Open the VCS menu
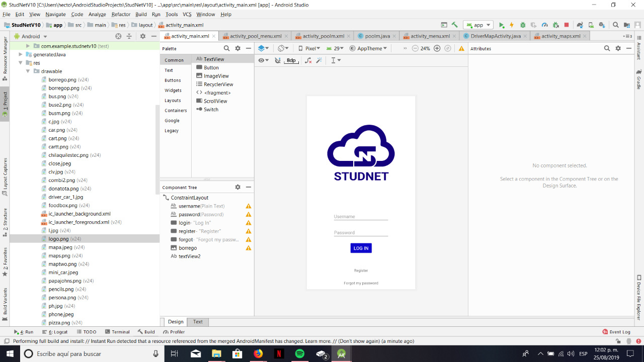The width and height of the screenshot is (644, 362). [187, 15]
